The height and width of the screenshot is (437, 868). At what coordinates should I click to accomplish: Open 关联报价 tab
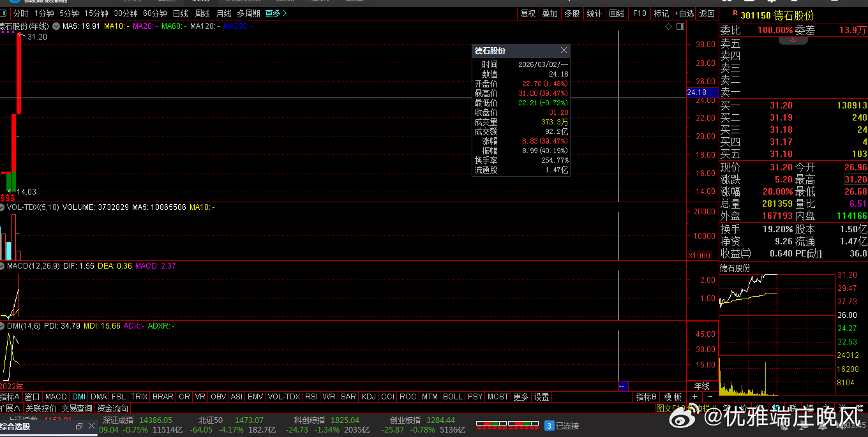point(41,408)
